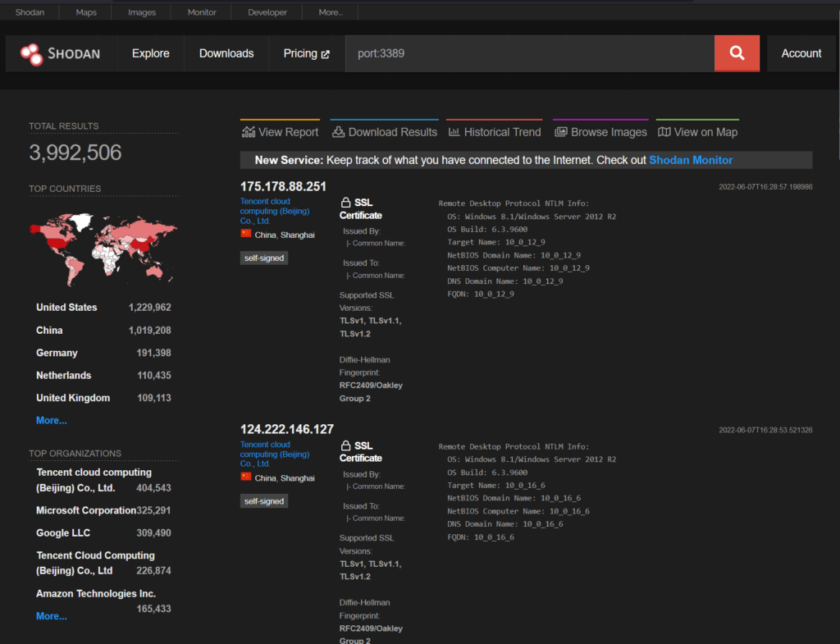Click the Historical Trend bar chart icon
The image size is (840, 644).
click(454, 132)
